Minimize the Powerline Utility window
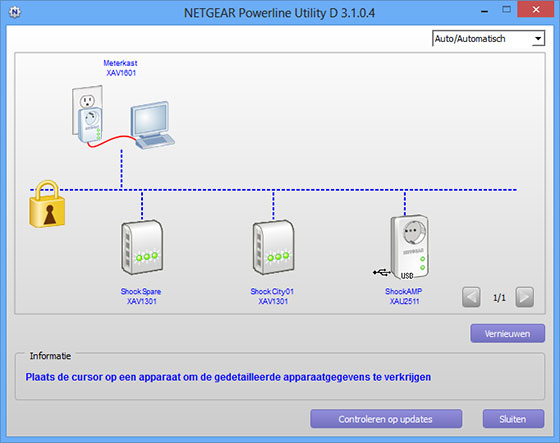The width and height of the screenshot is (560, 443). coord(484,11)
